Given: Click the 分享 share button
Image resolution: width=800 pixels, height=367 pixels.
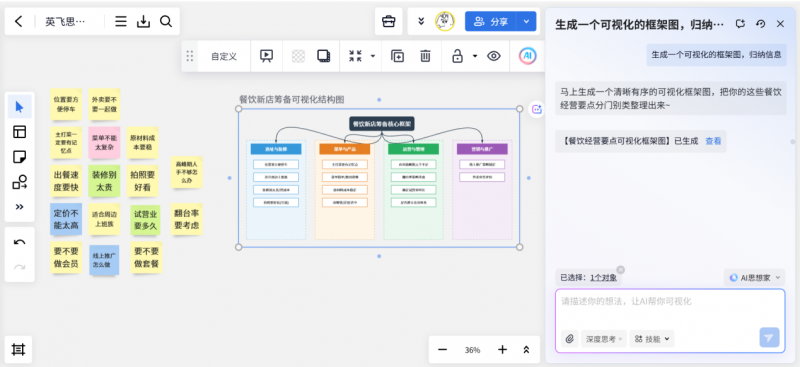Looking at the screenshot, I should 491,21.
